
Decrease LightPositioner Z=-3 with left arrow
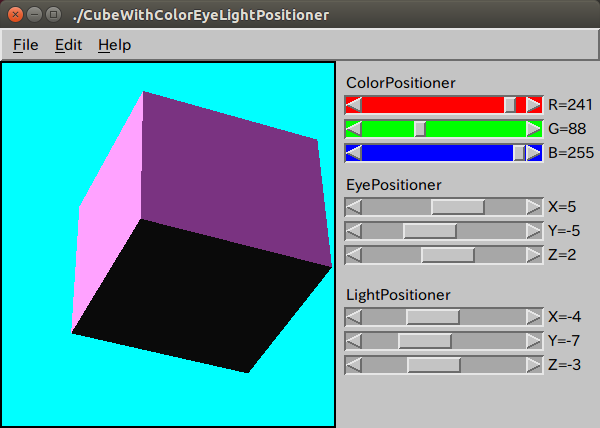(x=354, y=365)
